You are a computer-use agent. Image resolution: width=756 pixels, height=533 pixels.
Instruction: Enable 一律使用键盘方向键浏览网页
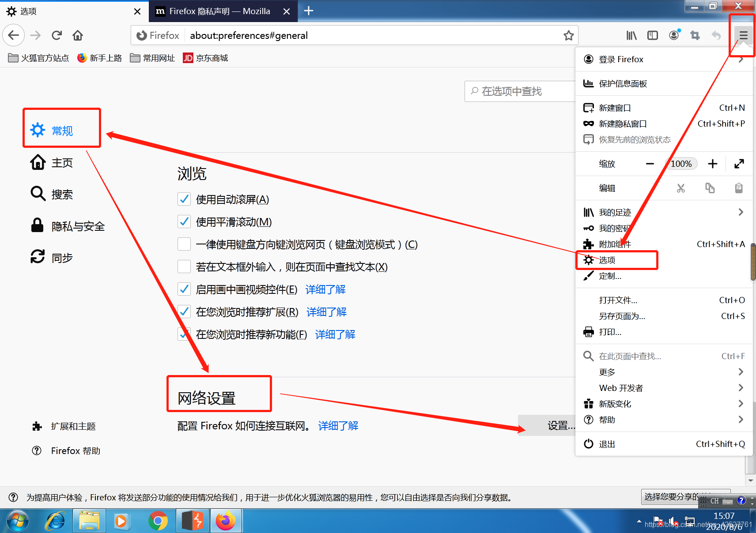(184, 244)
